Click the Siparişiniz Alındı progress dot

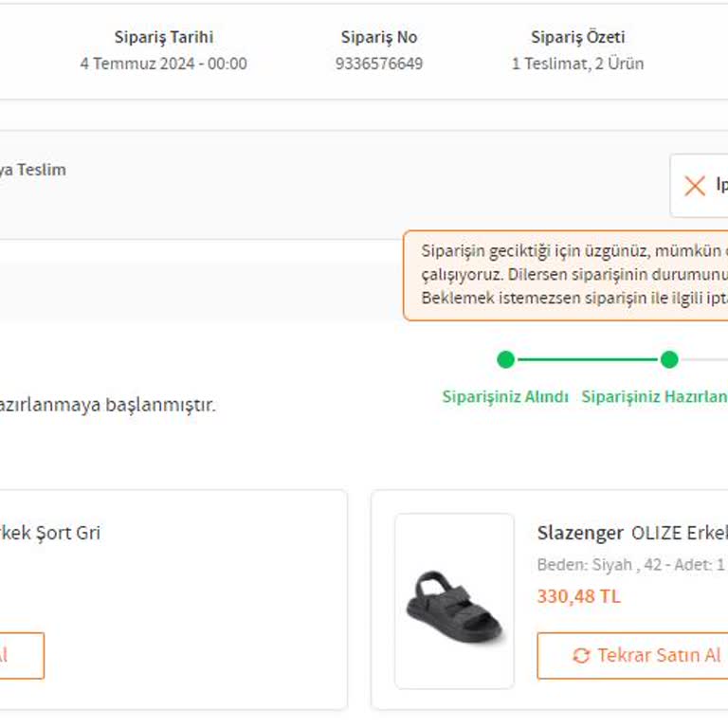[x=505, y=359]
